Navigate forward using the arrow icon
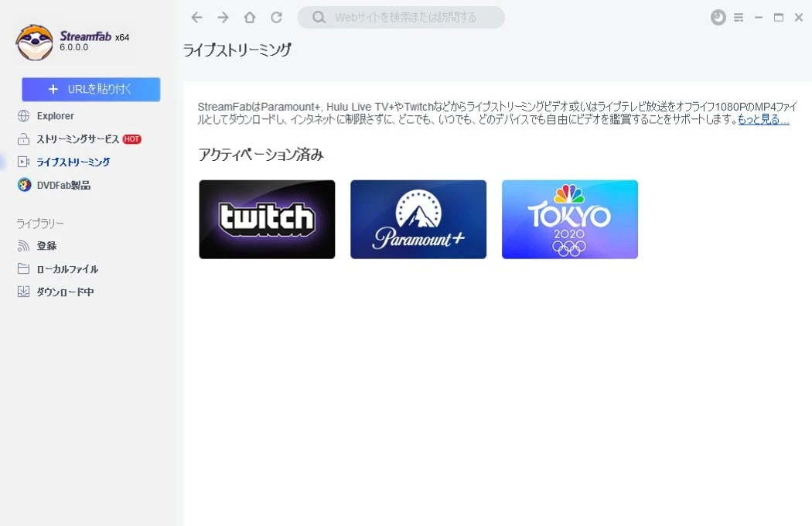812x526 pixels. point(222,17)
